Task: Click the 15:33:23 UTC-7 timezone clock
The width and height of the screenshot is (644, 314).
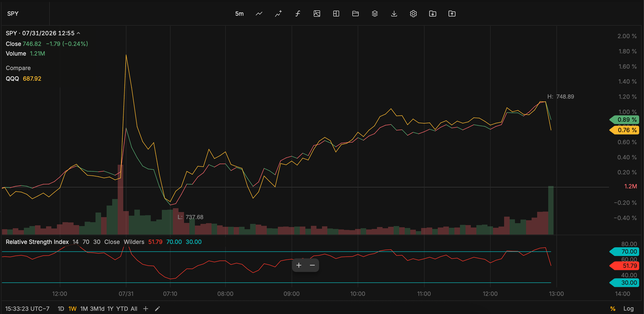Action: [27, 309]
